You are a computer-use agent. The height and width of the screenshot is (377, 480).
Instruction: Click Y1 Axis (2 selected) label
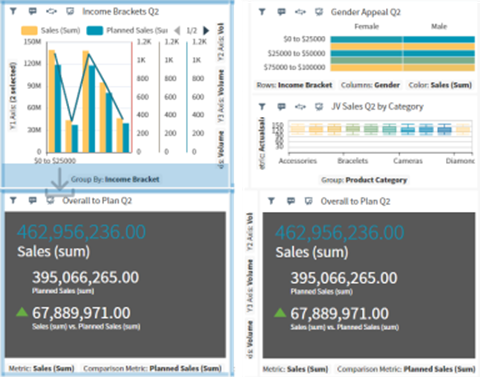[x=13, y=96]
